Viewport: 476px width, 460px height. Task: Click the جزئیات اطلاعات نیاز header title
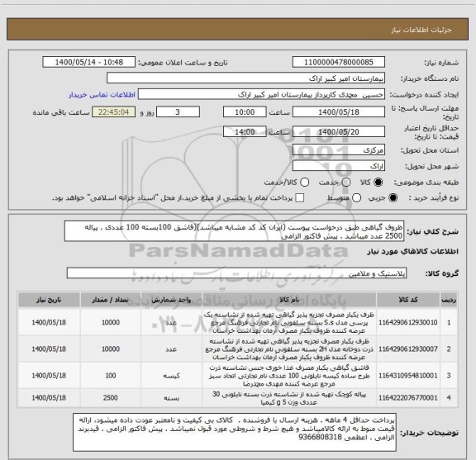421,30
